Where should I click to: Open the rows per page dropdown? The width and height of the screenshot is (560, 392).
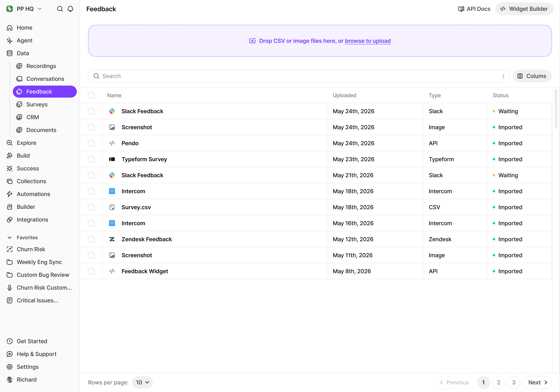pos(142,383)
